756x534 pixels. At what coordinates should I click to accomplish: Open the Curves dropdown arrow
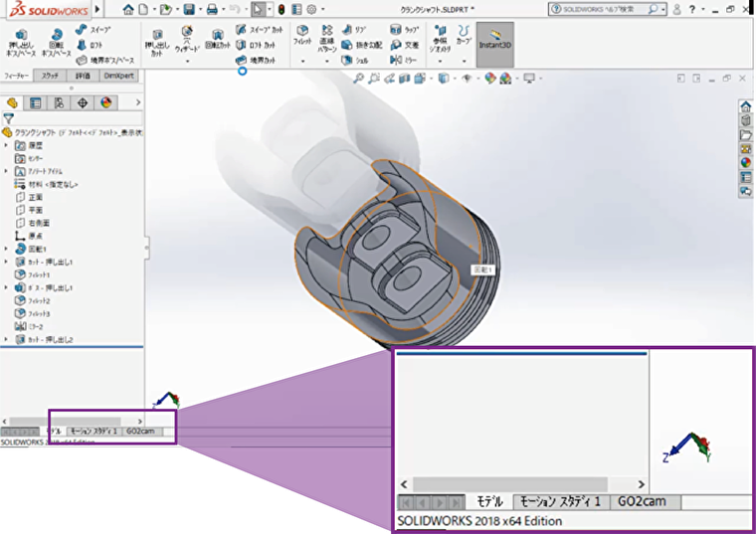(x=464, y=62)
